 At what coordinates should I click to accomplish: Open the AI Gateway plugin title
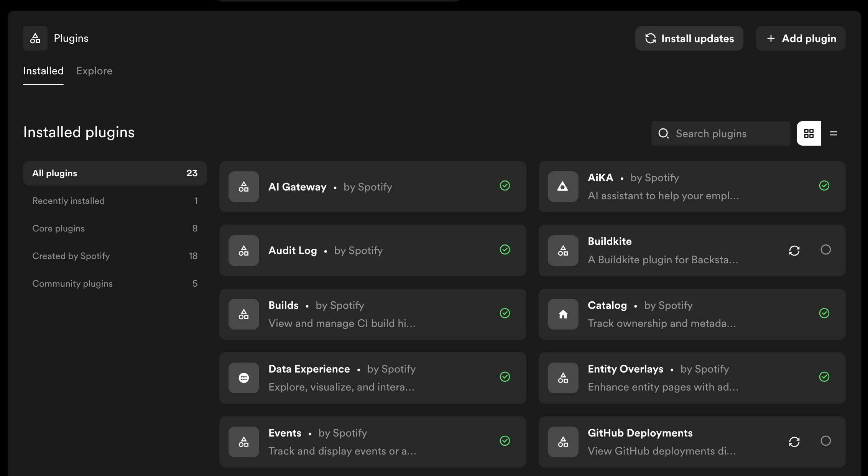(298, 187)
